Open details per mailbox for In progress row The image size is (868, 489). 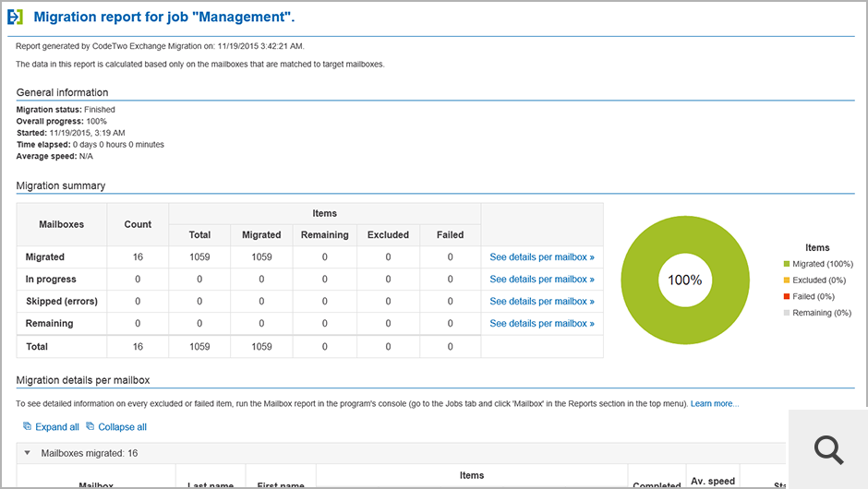coord(542,280)
